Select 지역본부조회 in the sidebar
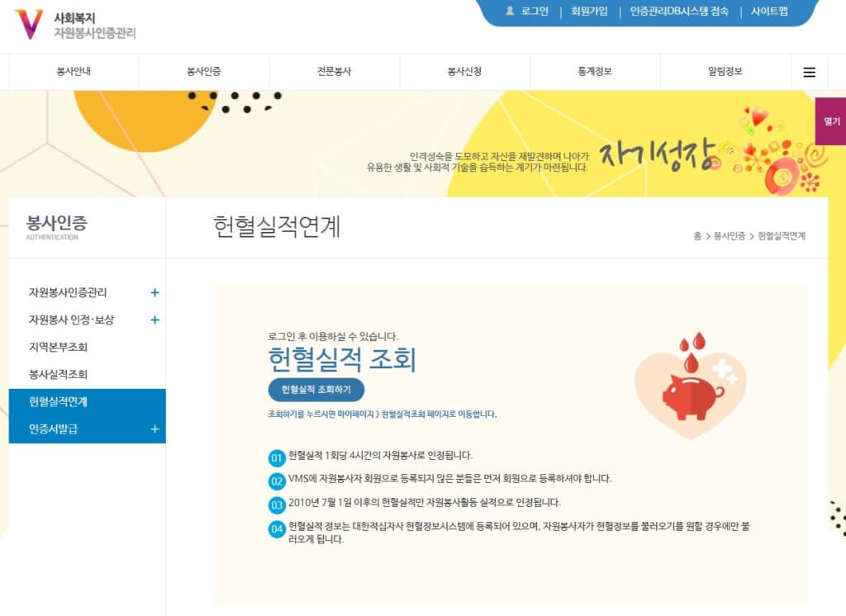 pyautogui.click(x=58, y=347)
